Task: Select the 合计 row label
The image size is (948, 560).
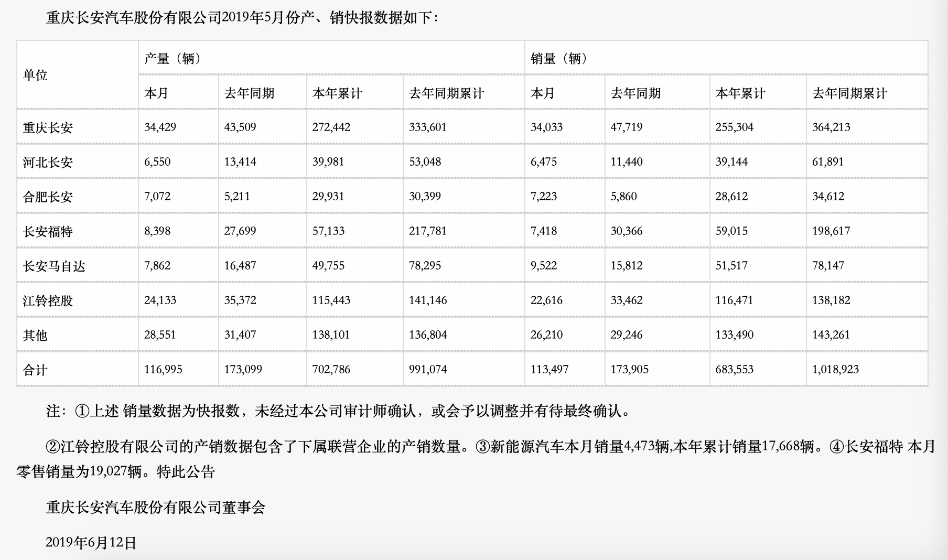Action: (35, 370)
